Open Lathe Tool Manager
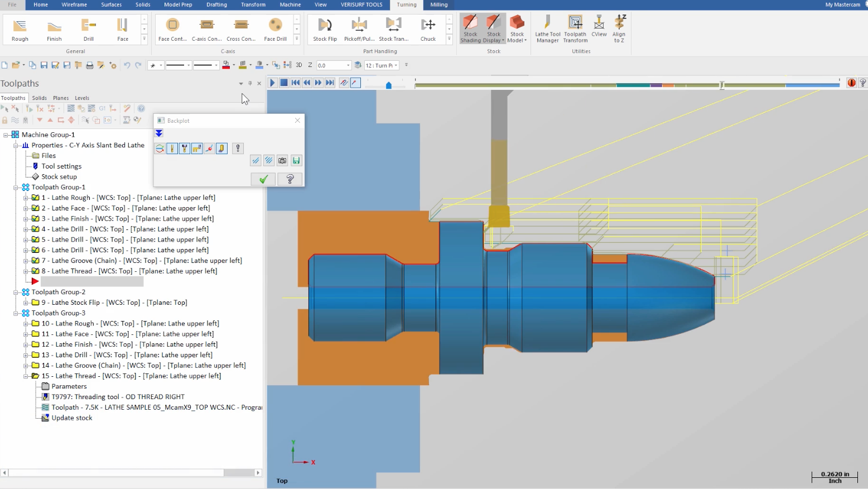This screenshot has width=868, height=489. point(547,29)
